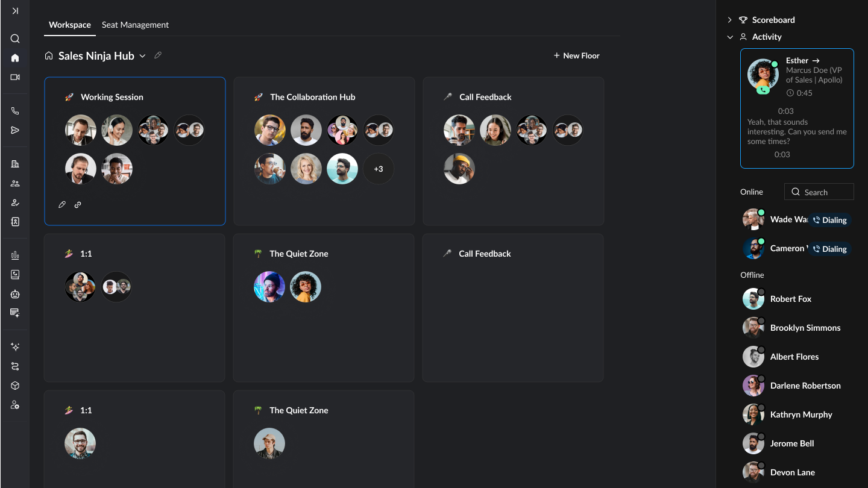Click the paper plane send icon
Image resolution: width=868 pixels, height=488 pixels.
[x=15, y=130]
